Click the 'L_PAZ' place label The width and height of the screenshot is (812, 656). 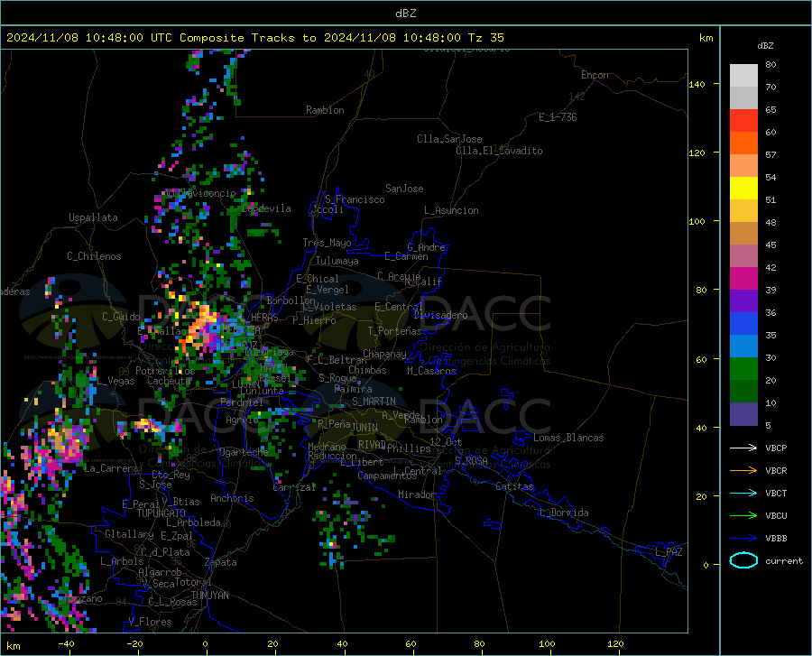tap(669, 552)
